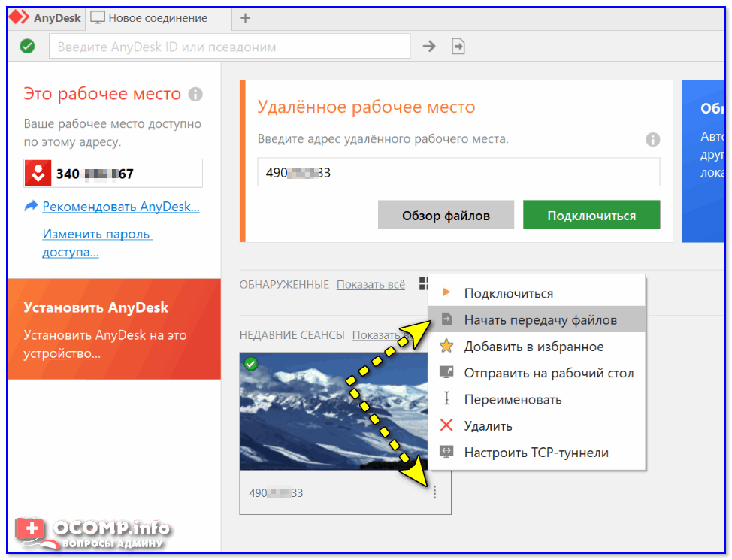Switch discovered list to grid view icon

(422, 284)
